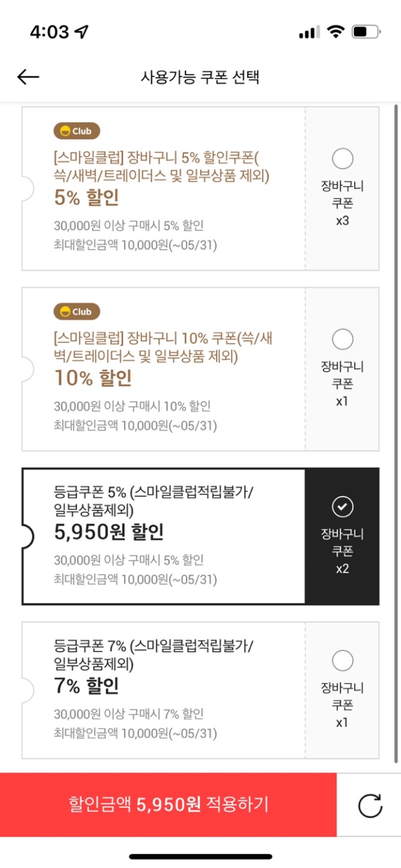Select the Smile Club 10% coupon radio
Image resolution: width=401 pixels, height=868 pixels.
pyautogui.click(x=343, y=340)
